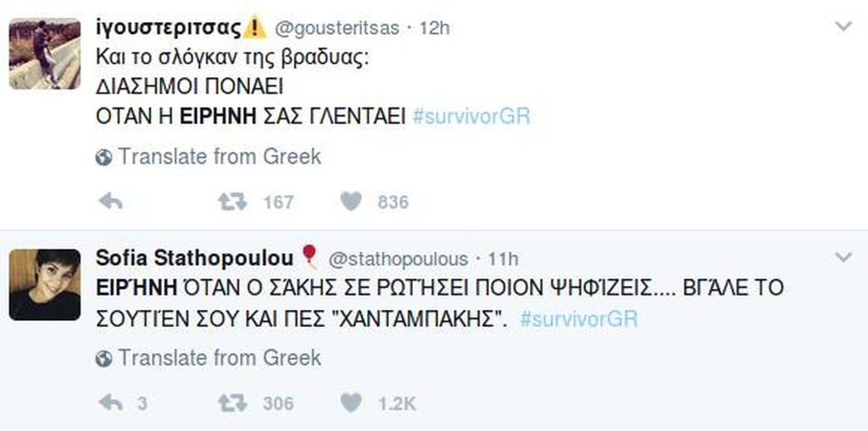
Task: Visit the @stathopoulous handle link
Action: click(398, 258)
